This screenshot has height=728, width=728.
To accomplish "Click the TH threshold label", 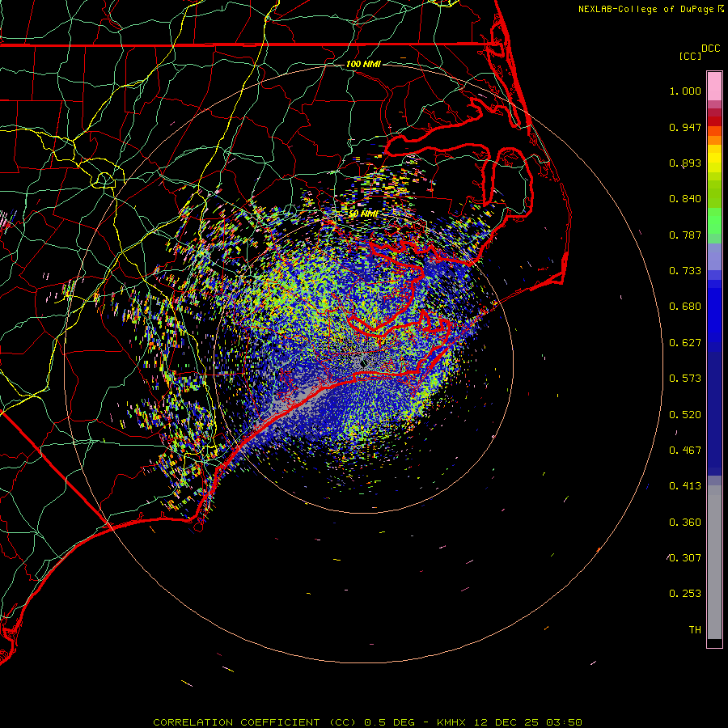I will pos(695,630).
